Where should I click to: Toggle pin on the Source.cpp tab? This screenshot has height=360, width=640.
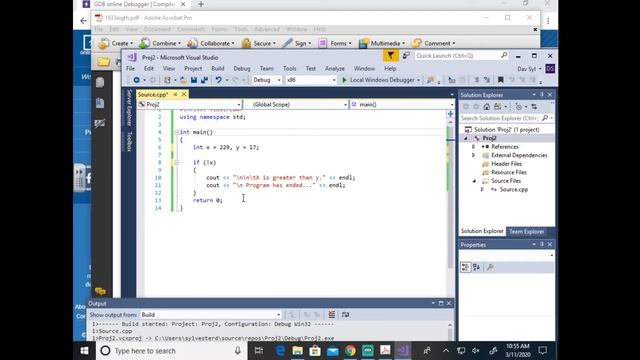(x=175, y=94)
